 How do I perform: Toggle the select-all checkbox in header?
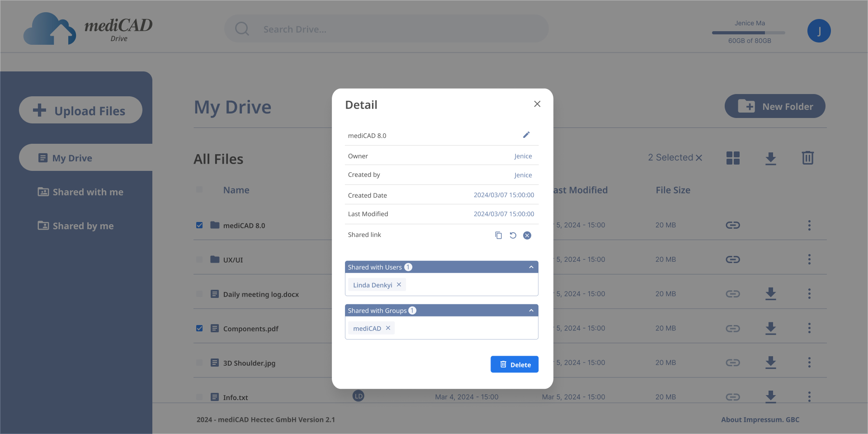tap(199, 189)
